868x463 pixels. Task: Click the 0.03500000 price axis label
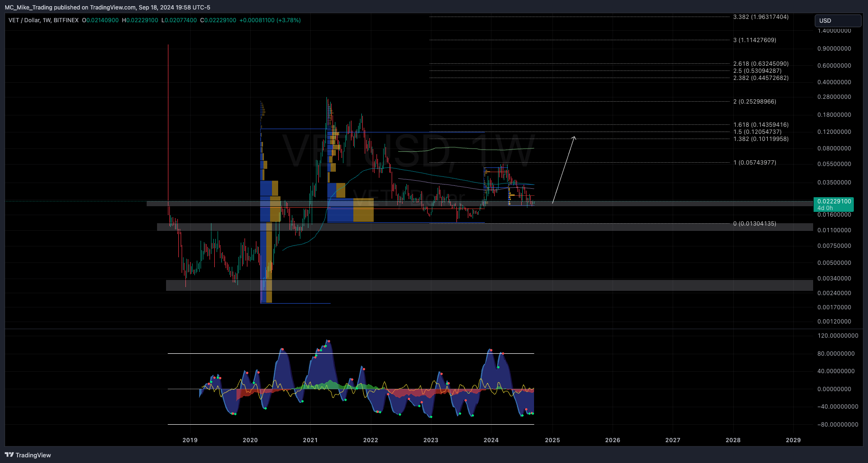[x=834, y=183]
